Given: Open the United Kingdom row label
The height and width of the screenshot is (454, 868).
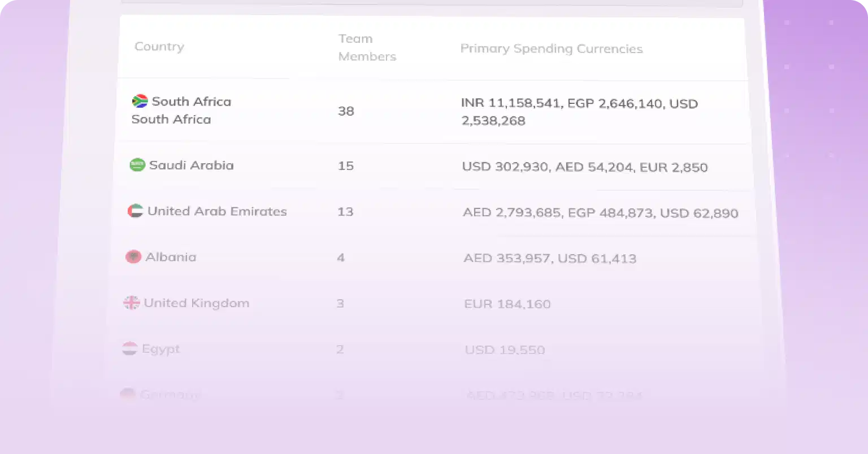Looking at the screenshot, I should pyautogui.click(x=196, y=303).
